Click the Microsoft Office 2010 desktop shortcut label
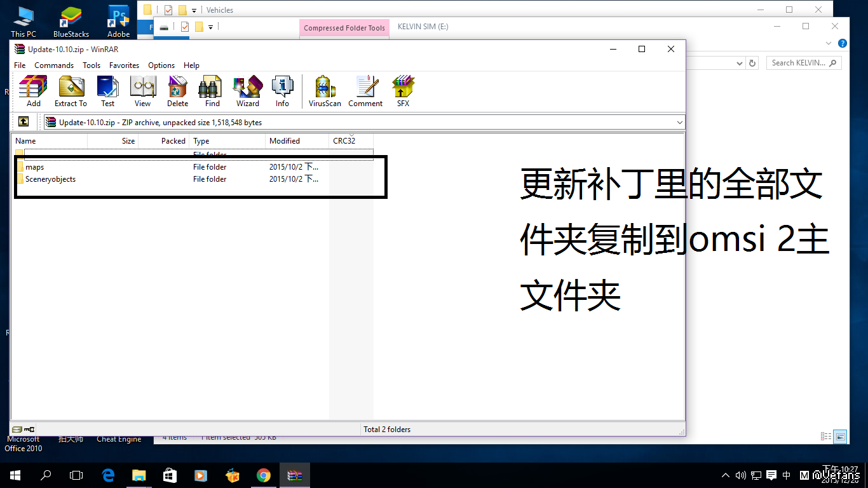The height and width of the screenshot is (488, 868). point(24,444)
